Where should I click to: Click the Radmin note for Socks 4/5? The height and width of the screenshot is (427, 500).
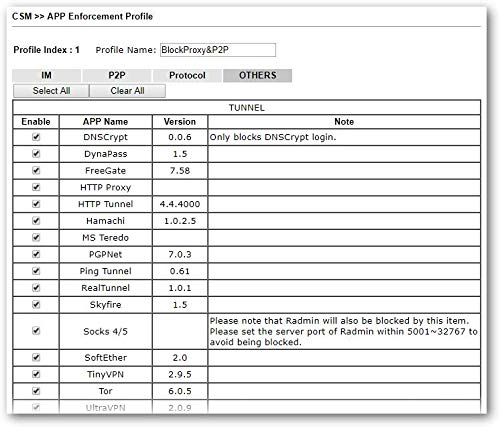coord(344,331)
